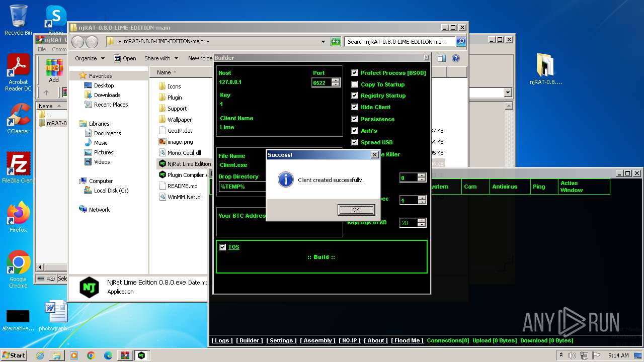Click the Drop Directory %TEMP% field

pos(243,187)
